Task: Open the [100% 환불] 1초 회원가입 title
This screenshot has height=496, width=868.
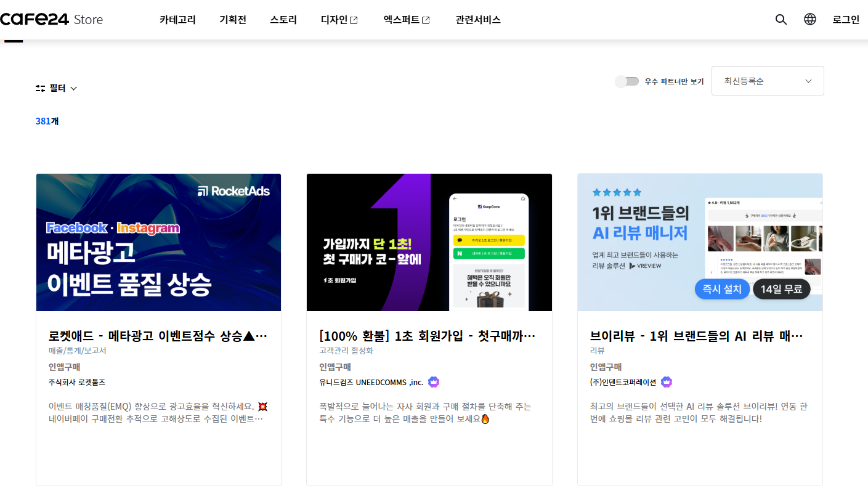Action: 429,336
